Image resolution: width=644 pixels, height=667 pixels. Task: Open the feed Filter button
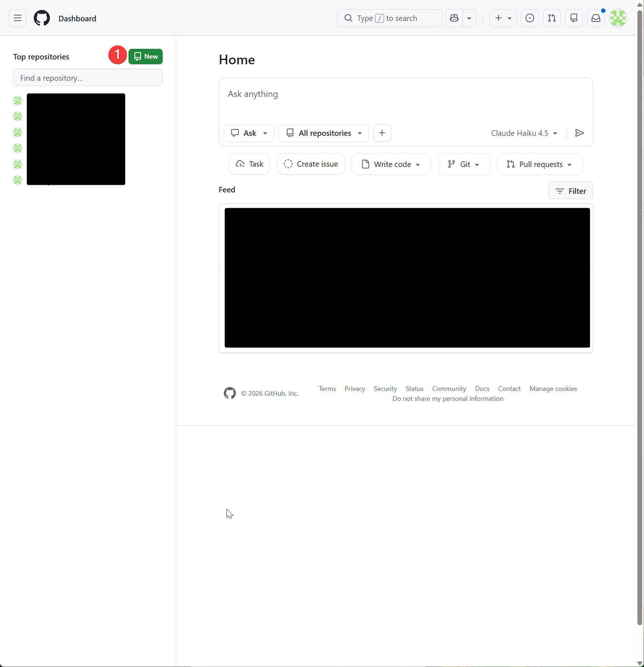point(571,191)
